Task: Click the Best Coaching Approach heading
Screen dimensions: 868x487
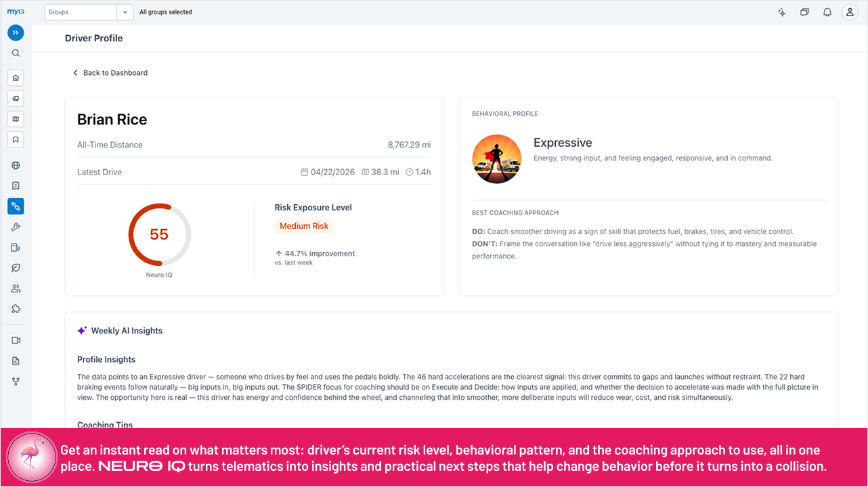Action: [x=515, y=213]
